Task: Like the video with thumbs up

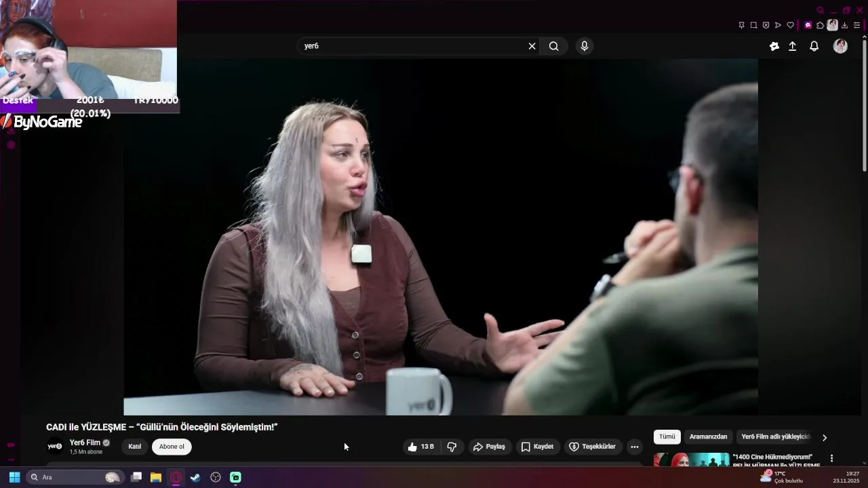Action: (x=420, y=447)
